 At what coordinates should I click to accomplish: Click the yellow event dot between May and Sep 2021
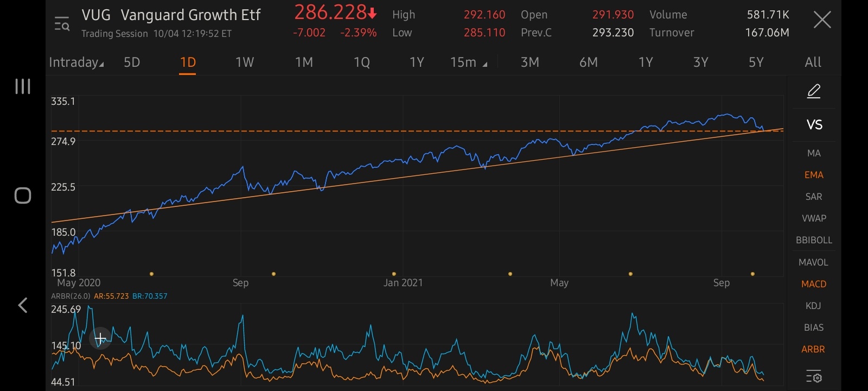(630, 274)
